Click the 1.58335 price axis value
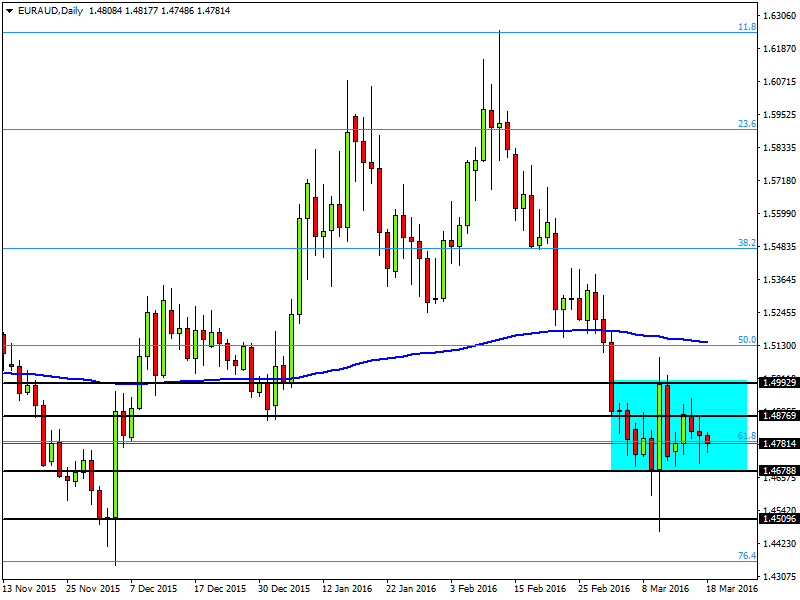The width and height of the screenshot is (800, 600). [x=779, y=147]
